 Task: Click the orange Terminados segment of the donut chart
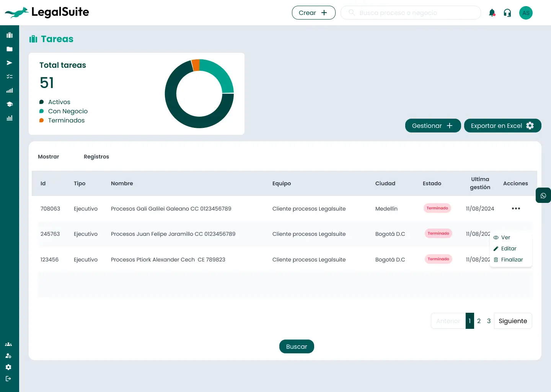coord(196,65)
